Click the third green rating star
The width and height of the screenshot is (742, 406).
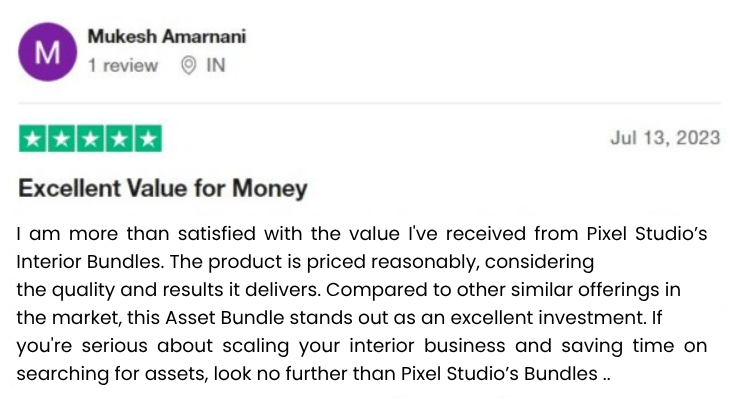point(90,139)
